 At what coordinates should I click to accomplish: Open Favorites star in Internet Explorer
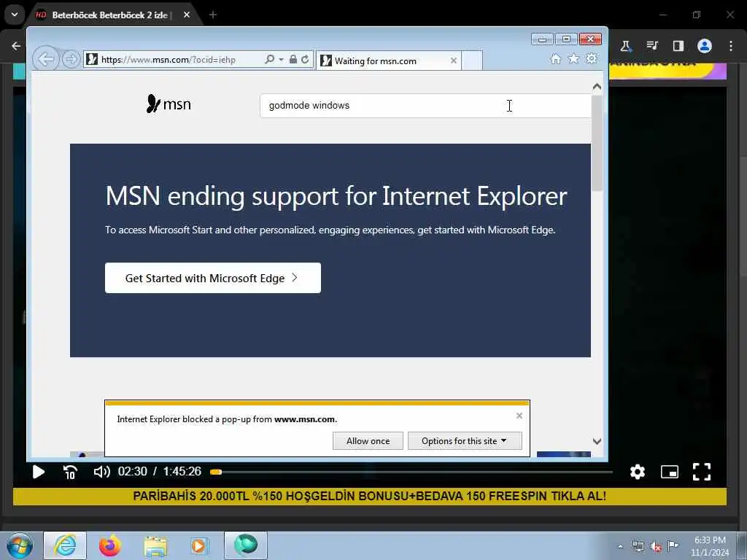573,58
